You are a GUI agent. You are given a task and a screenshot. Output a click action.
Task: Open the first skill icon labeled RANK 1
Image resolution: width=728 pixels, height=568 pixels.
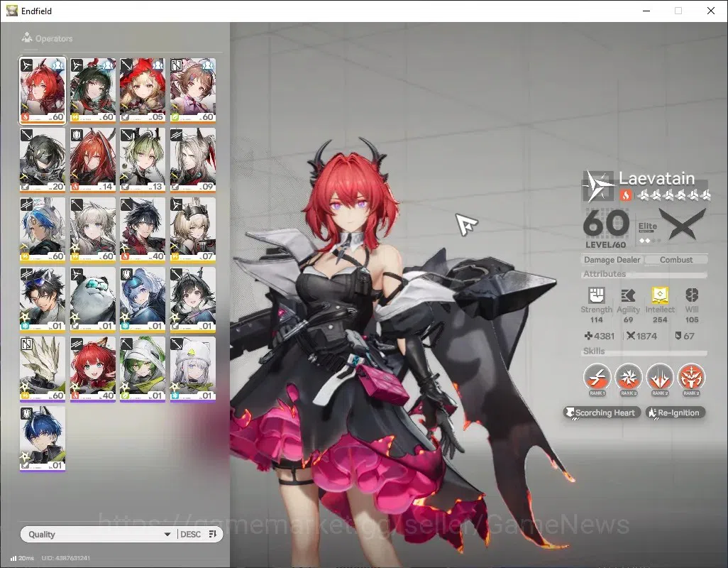coord(597,378)
